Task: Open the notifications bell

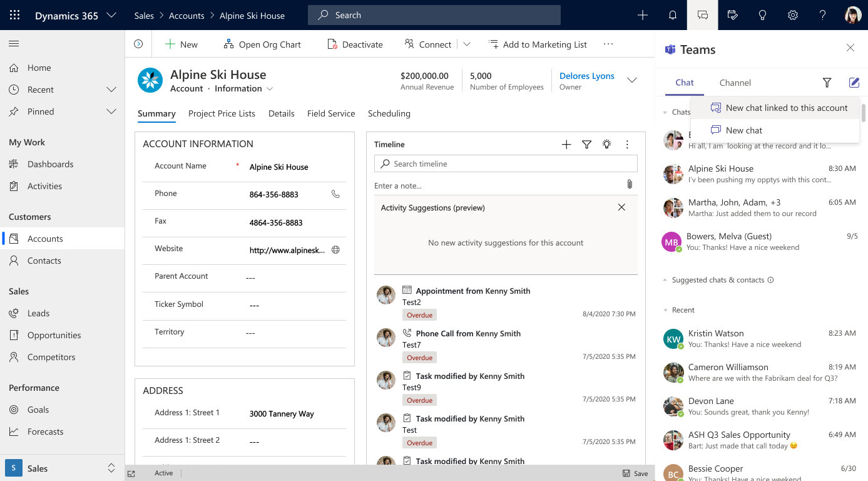Action: point(673,15)
